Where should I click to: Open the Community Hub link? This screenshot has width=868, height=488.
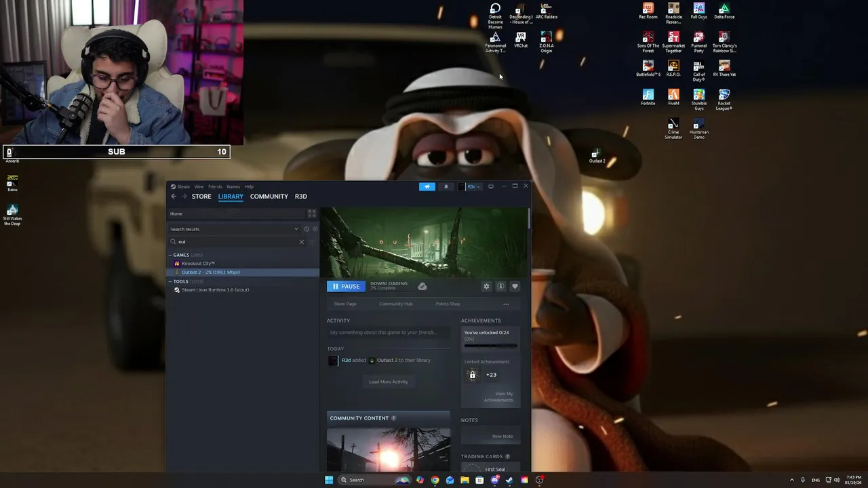(x=396, y=304)
